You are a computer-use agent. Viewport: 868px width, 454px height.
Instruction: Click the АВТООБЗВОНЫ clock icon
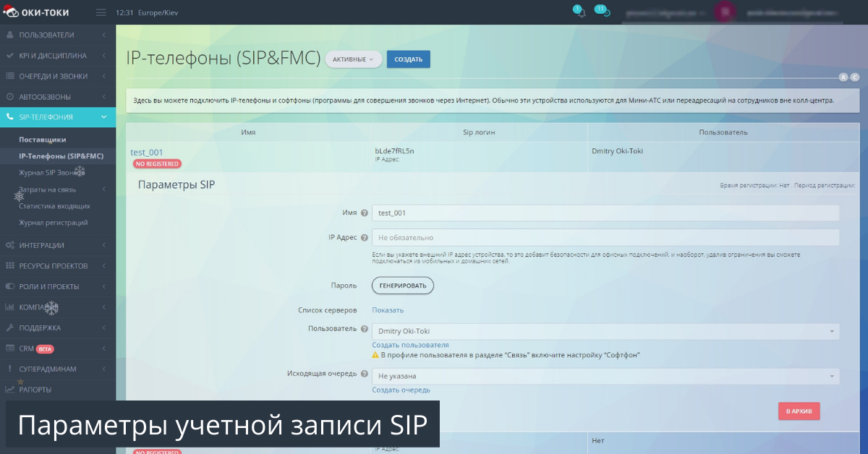[x=10, y=95]
